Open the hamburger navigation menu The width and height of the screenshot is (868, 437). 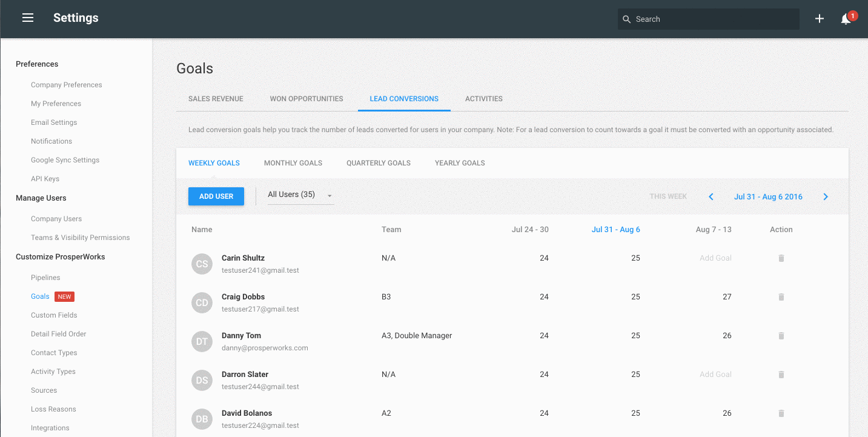28,18
